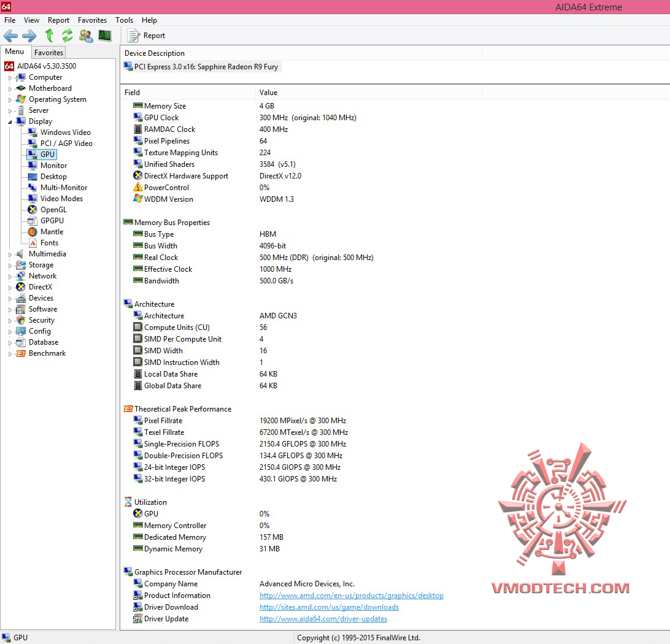The height and width of the screenshot is (644, 670).
Task: Click the Refresh toolbar icon
Action: point(67,36)
